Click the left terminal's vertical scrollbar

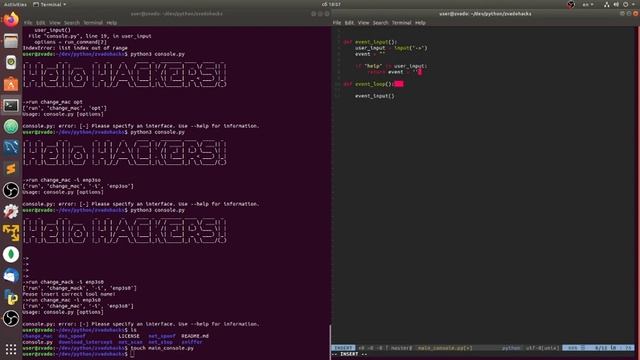(330, 342)
